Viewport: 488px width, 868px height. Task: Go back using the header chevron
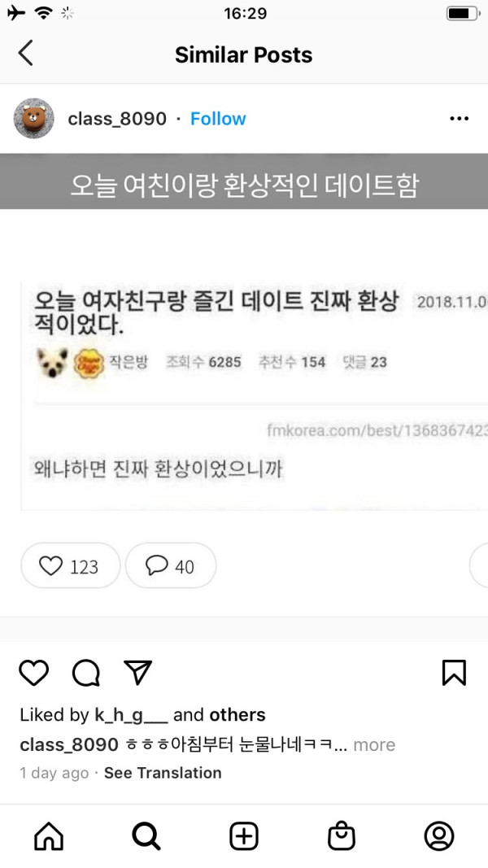pyautogui.click(x=25, y=53)
